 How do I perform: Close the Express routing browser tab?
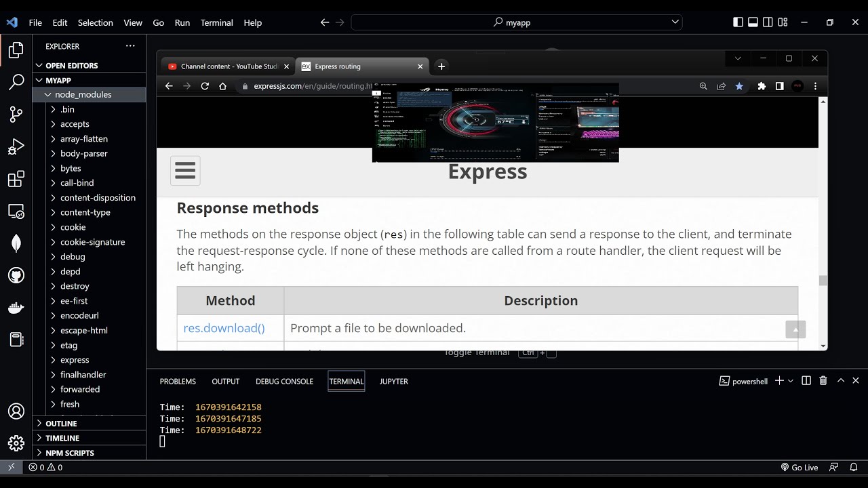[x=420, y=66]
